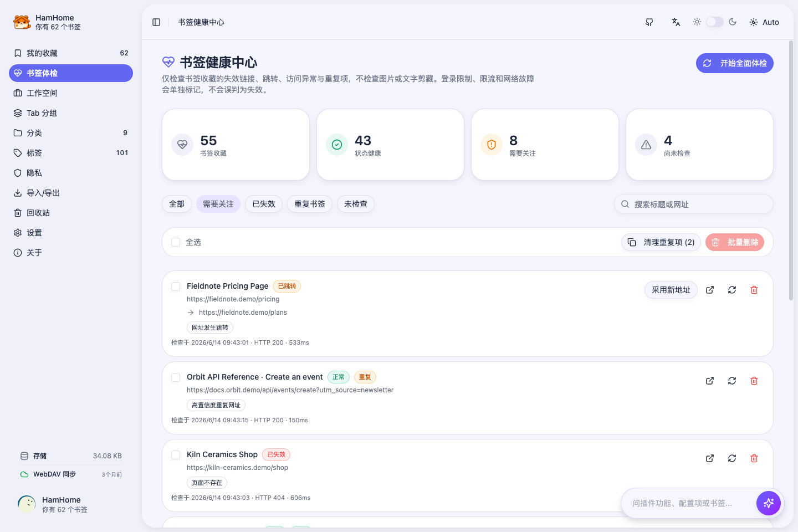
Task: Click the AI assistant sparkle button
Action: coord(769,503)
